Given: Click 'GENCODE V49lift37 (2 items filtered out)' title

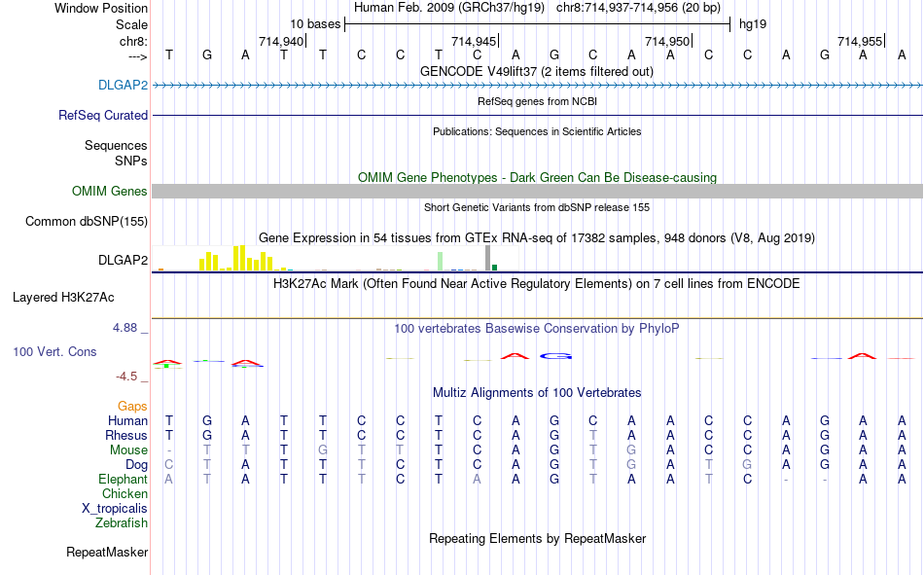Looking at the screenshot, I should click(x=537, y=71).
